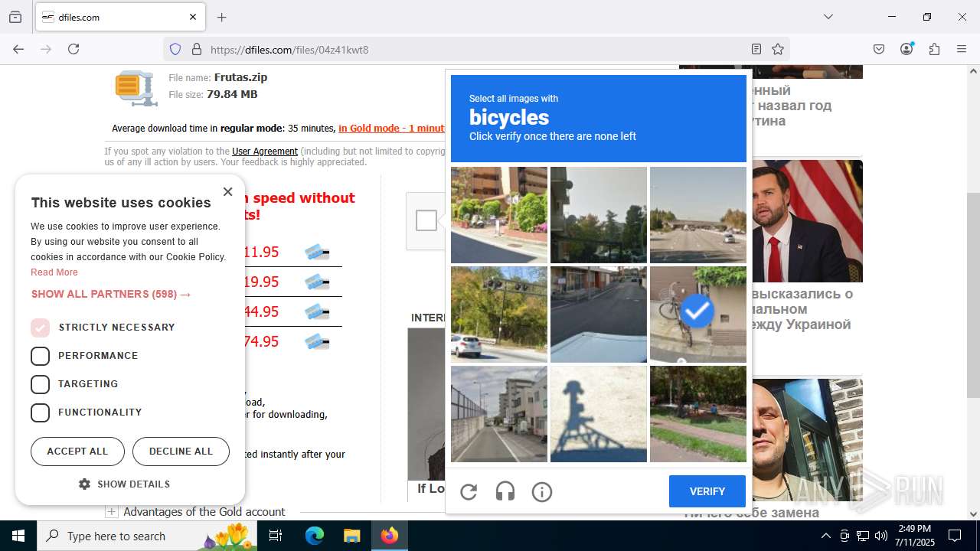Click the 74.95 price ticket icon

(x=317, y=342)
